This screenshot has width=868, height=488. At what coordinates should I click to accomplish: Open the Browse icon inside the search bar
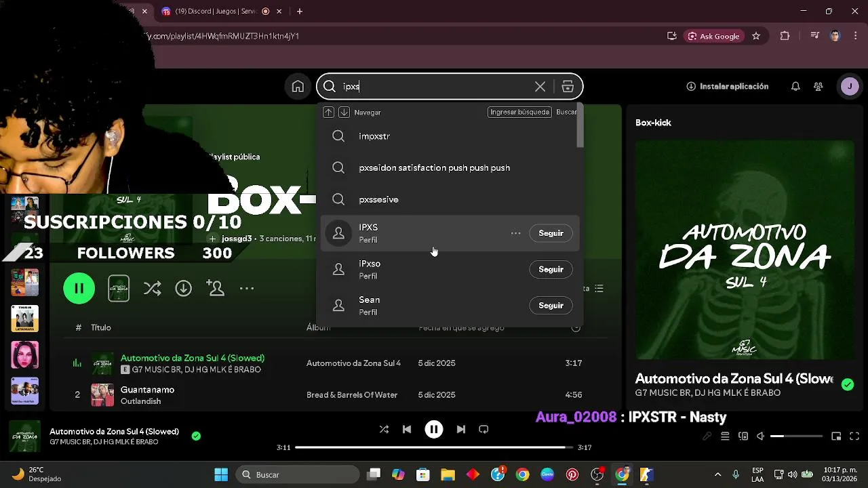(x=568, y=87)
